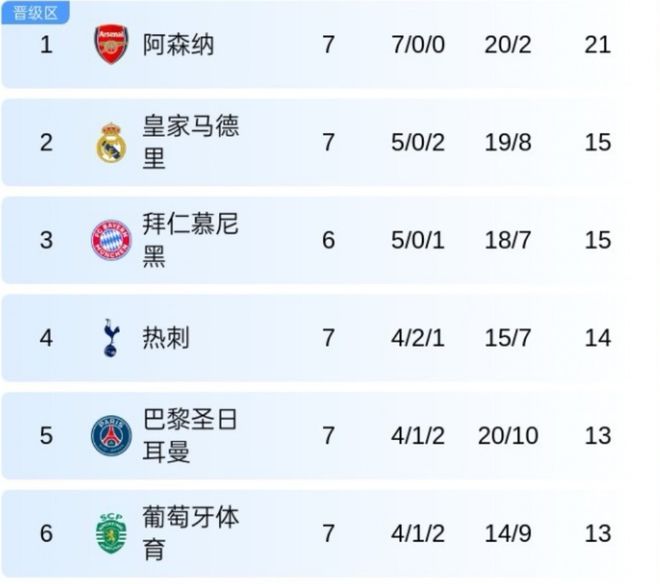Click the Tottenham Hotspur crest
Image resolution: width=660 pixels, height=584 pixels.
point(111,338)
